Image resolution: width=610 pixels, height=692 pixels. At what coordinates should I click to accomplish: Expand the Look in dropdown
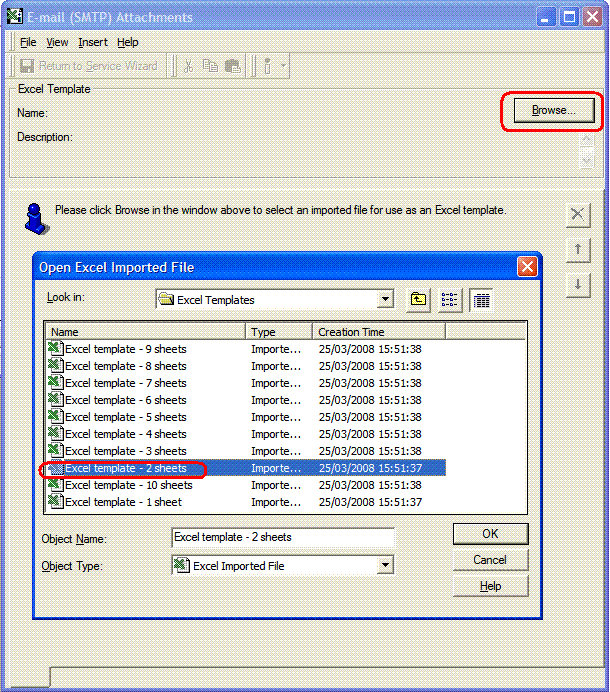[x=385, y=300]
